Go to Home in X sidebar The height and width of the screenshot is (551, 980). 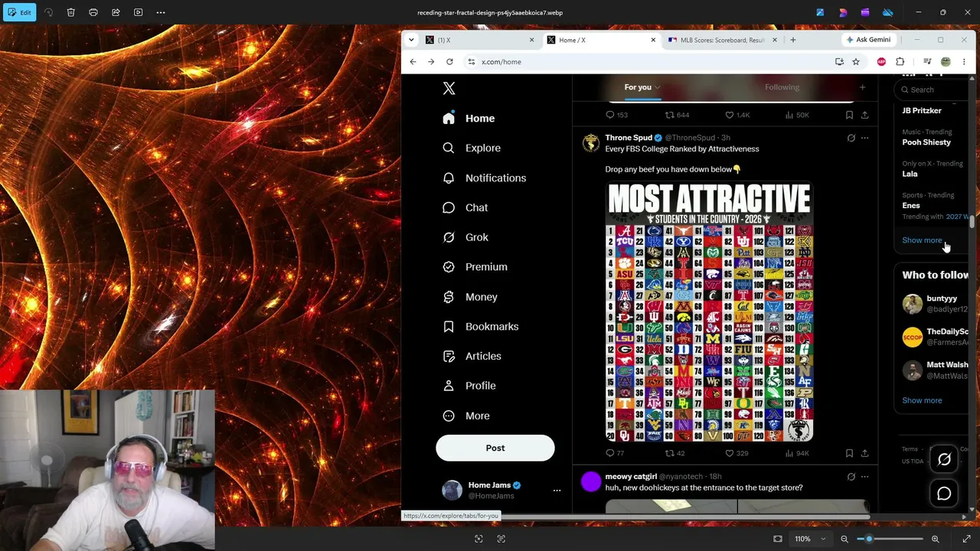pos(469,119)
